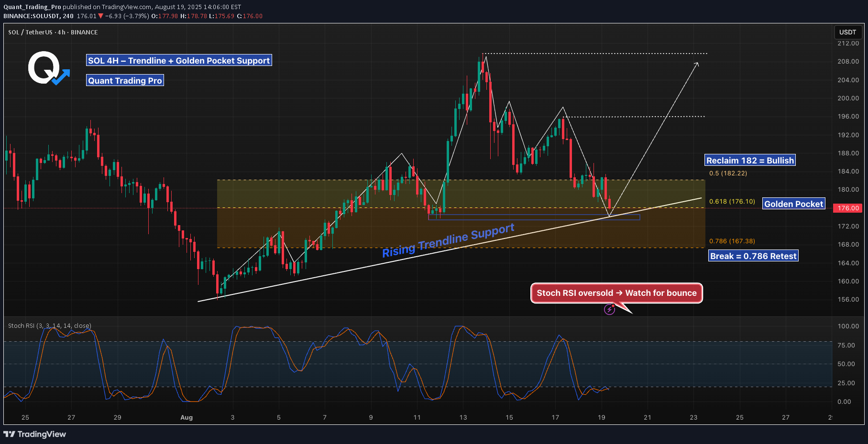Click the 208.00 price scale value

pos(848,61)
